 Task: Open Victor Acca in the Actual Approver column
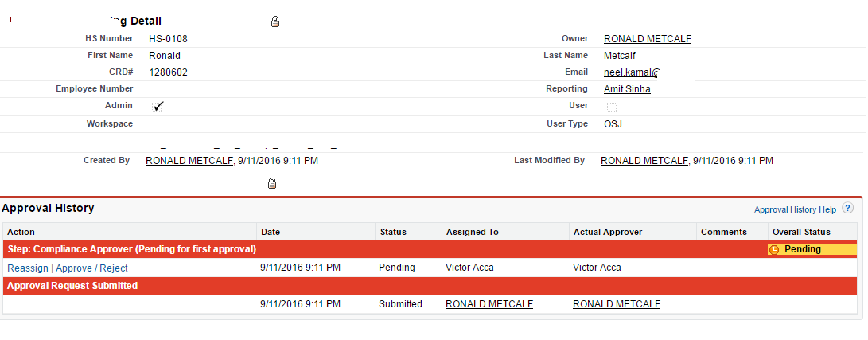coord(597,268)
